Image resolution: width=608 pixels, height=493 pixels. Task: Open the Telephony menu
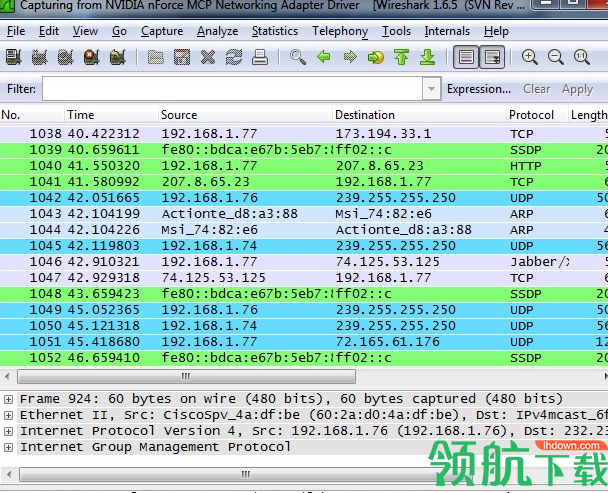(x=340, y=31)
